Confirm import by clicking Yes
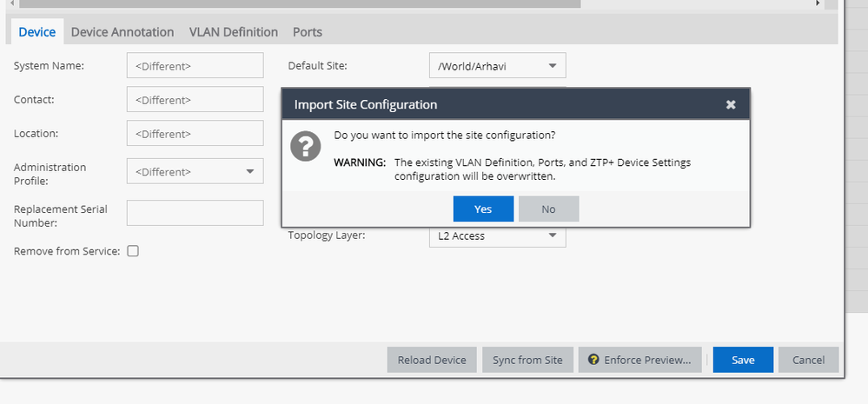 pos(483,209)
